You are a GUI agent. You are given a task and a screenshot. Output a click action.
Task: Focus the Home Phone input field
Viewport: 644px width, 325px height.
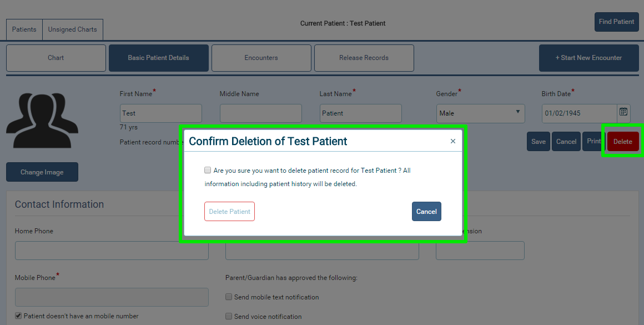click(112, 250)
